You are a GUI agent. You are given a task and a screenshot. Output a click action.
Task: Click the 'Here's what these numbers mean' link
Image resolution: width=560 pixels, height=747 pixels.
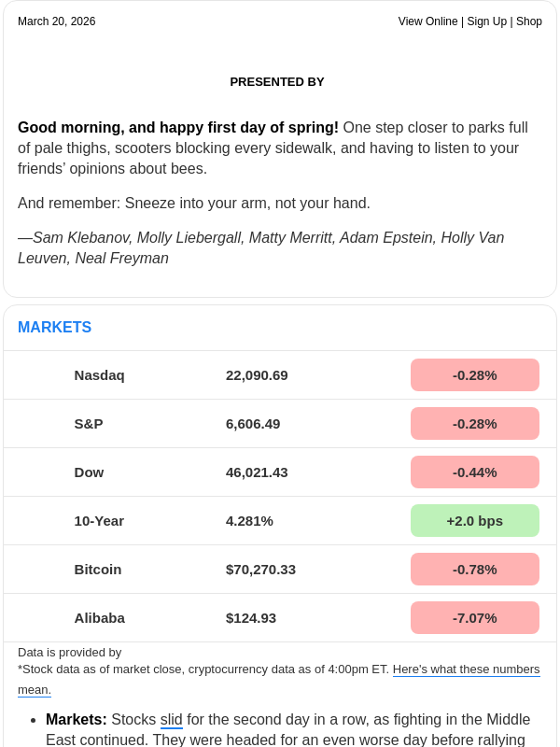pos(466,669)
